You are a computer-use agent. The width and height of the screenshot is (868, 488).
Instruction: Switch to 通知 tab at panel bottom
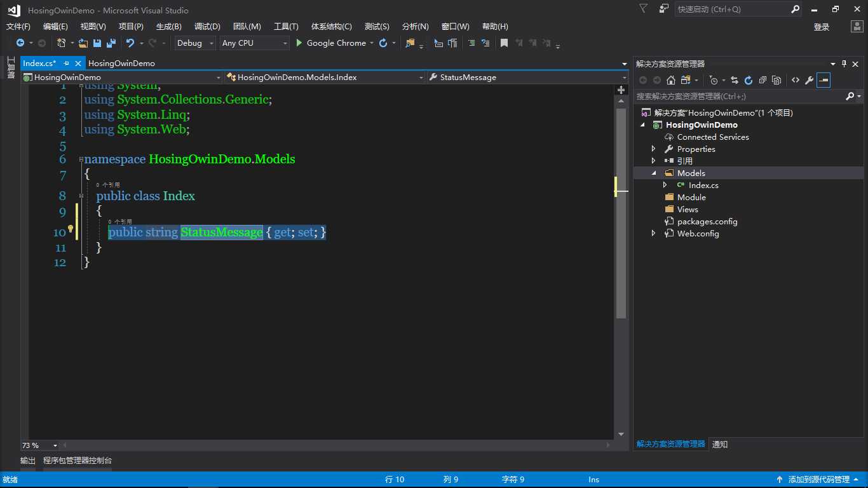(720, 445)
